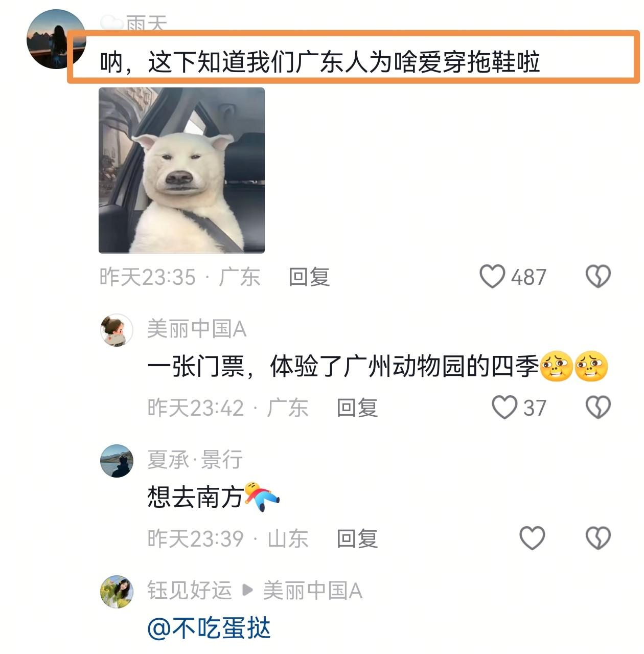Open username 钰见好运
Viewport: 644px width, 654px height.
pos(190,591)
